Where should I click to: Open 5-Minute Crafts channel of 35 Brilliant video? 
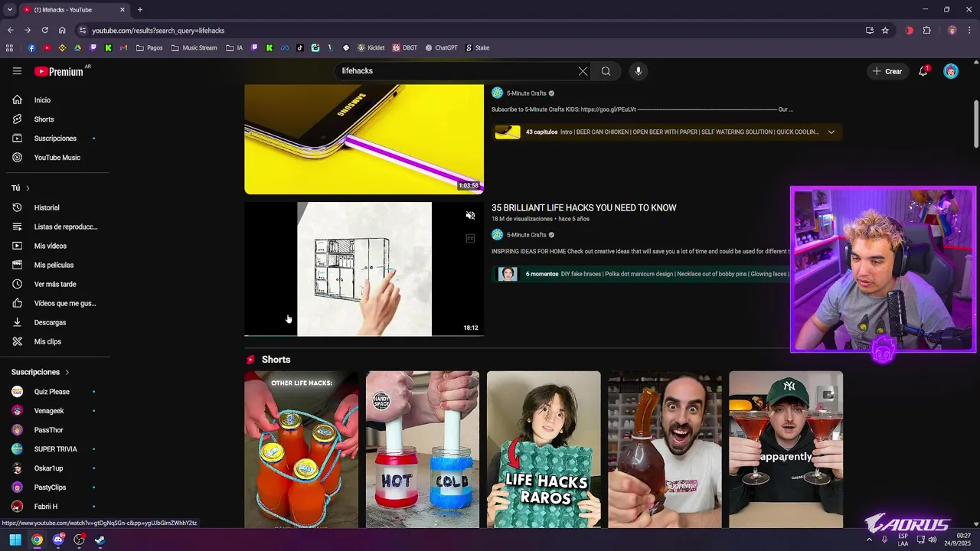point(527,235)
